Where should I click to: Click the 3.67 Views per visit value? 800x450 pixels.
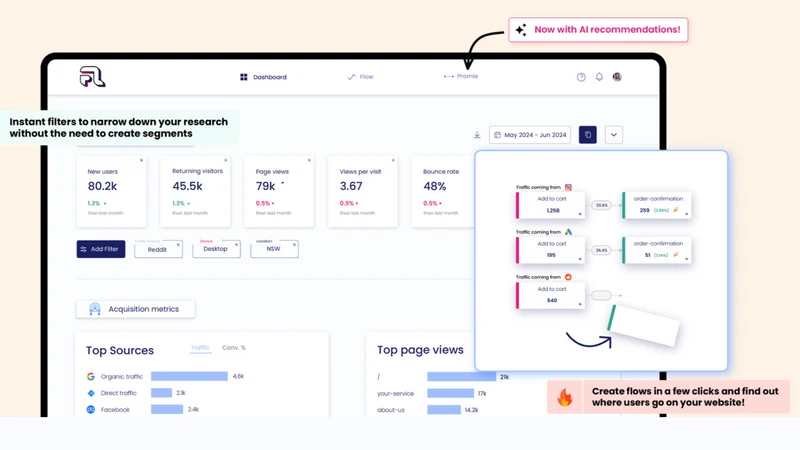(351, 186)
